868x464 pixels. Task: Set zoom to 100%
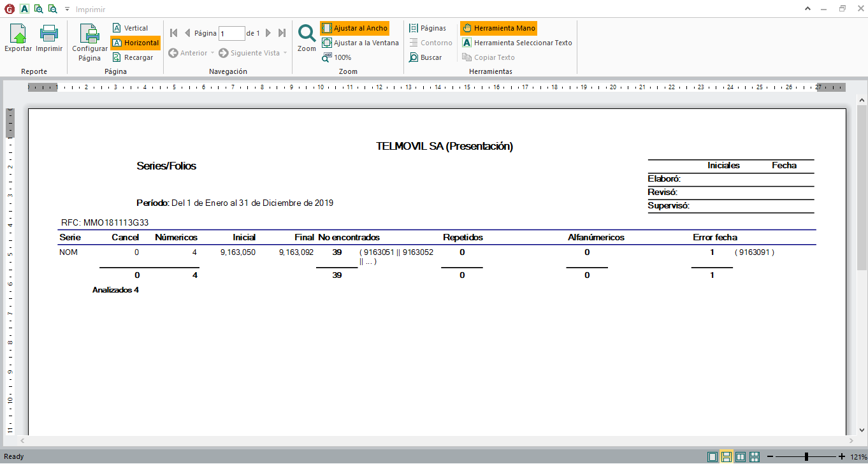(x=336, y=57)
